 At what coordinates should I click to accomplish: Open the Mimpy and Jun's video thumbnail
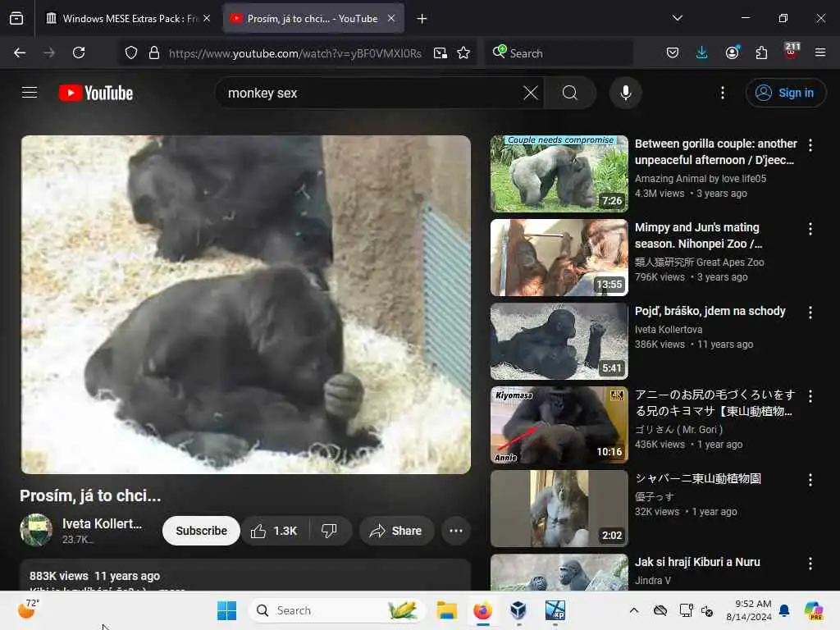point(559,257)
